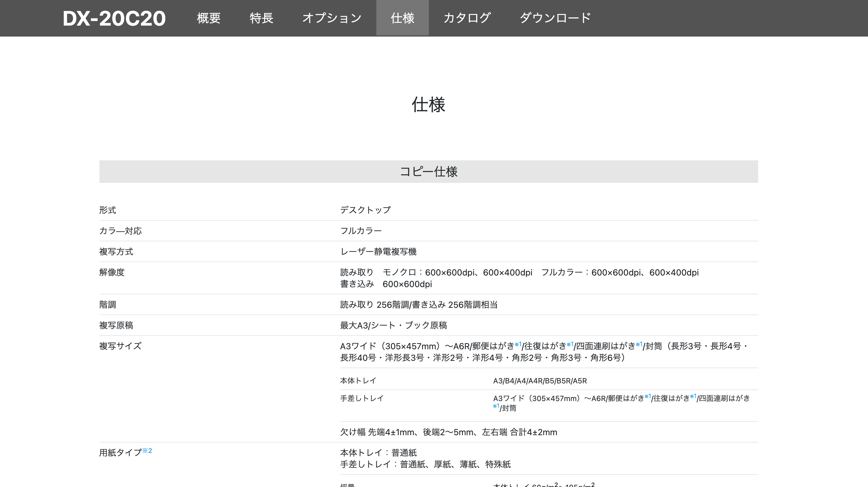The height and width of the screenshot is (487, 868).
Task: Click the 本体トレイ：普通紙 line
Action: tap(378, 452)
